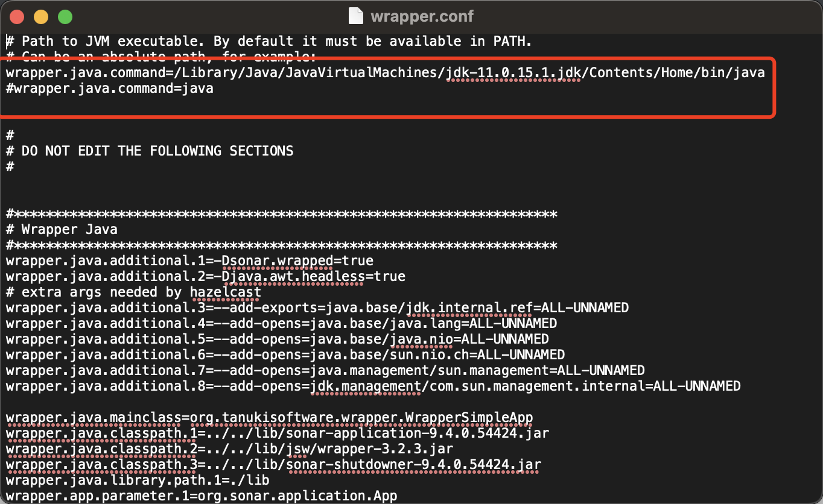Click line wrapper.java.additional.3 with add-exports
823x504 pixels.
pyautogui.click(x=317, y=308)
